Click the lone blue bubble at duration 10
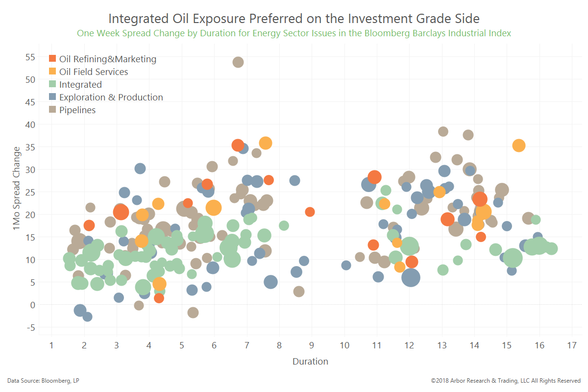Screen dimensions: 588x392 (x=346, y=265)
